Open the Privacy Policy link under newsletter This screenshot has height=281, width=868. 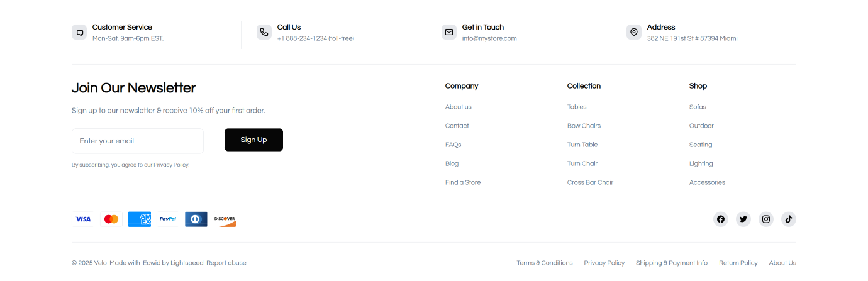tap(170, 165)
